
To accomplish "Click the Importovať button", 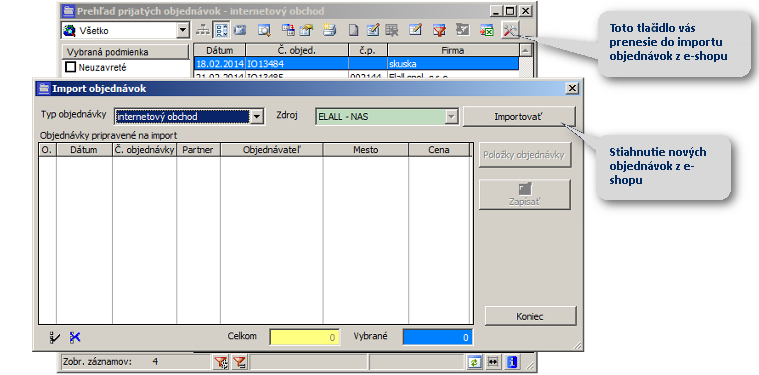I will point(519,117).
